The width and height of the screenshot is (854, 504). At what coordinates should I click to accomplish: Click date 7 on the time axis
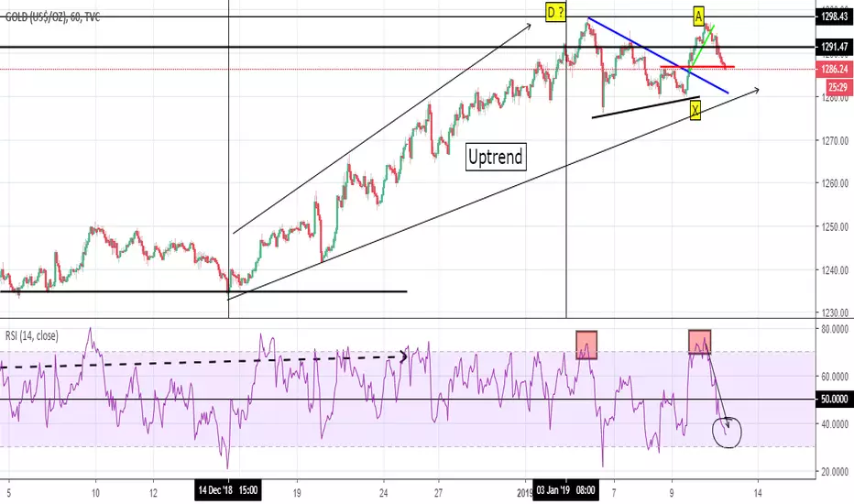pos(614,493)
